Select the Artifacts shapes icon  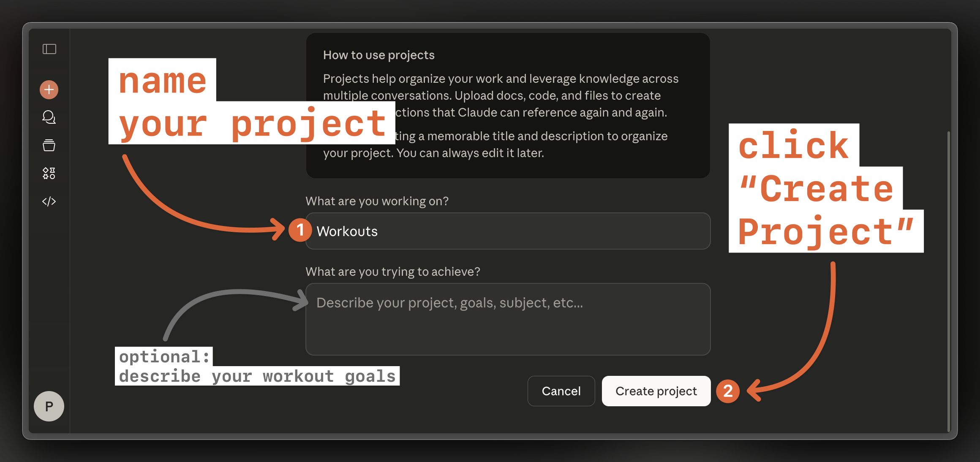pyautogui.click(x=49, y=172)
